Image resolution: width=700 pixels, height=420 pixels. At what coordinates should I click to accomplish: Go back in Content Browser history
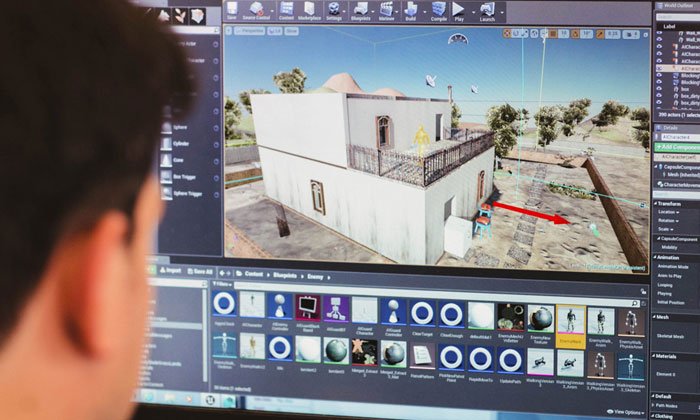pyautogui.click(x=222, y=273)
